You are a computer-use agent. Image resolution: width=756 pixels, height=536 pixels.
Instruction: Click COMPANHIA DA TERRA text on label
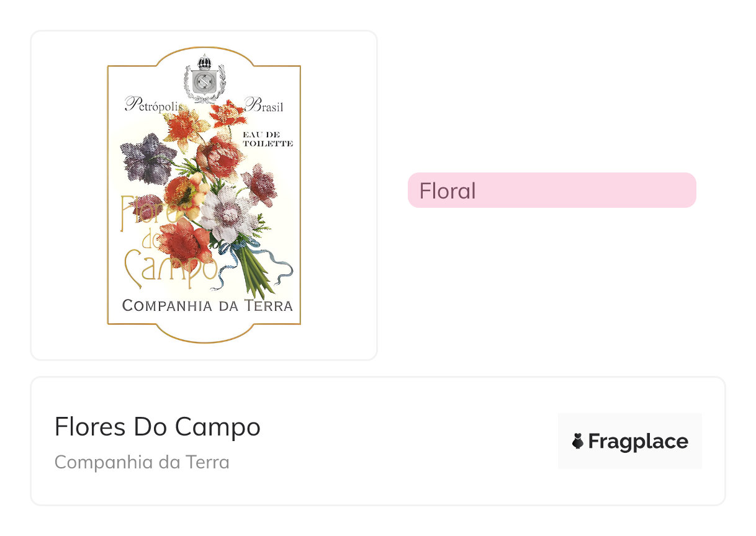[x=207, y=306]
